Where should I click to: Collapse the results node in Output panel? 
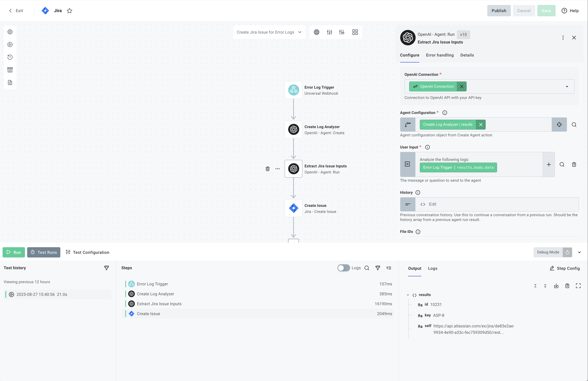tap(408, 295)
